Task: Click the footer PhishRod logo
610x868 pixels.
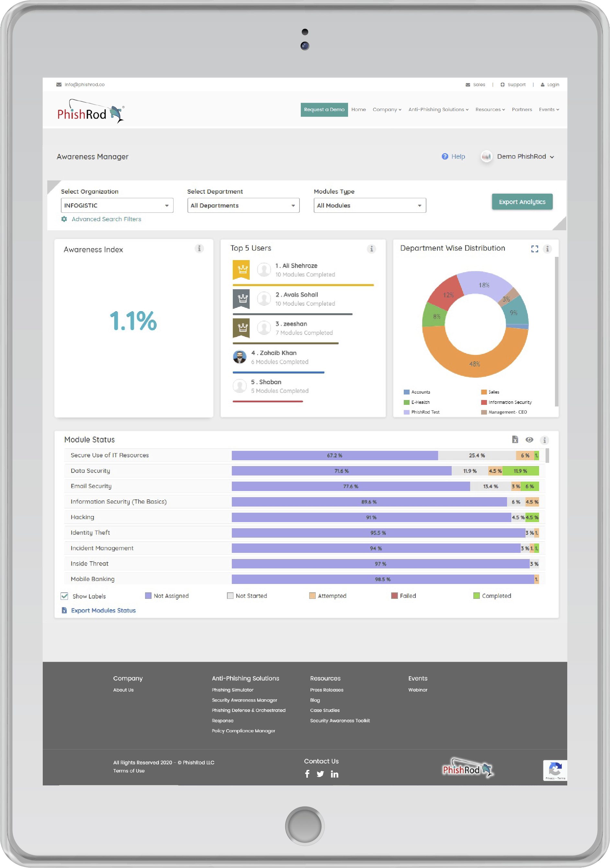Action: pos(468,768)
